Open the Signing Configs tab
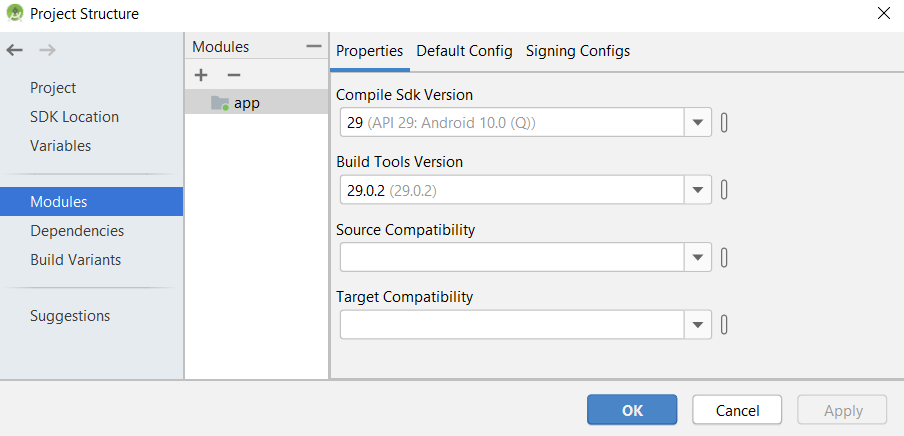Viewport: 904px width, 436px height. (578, 51)
